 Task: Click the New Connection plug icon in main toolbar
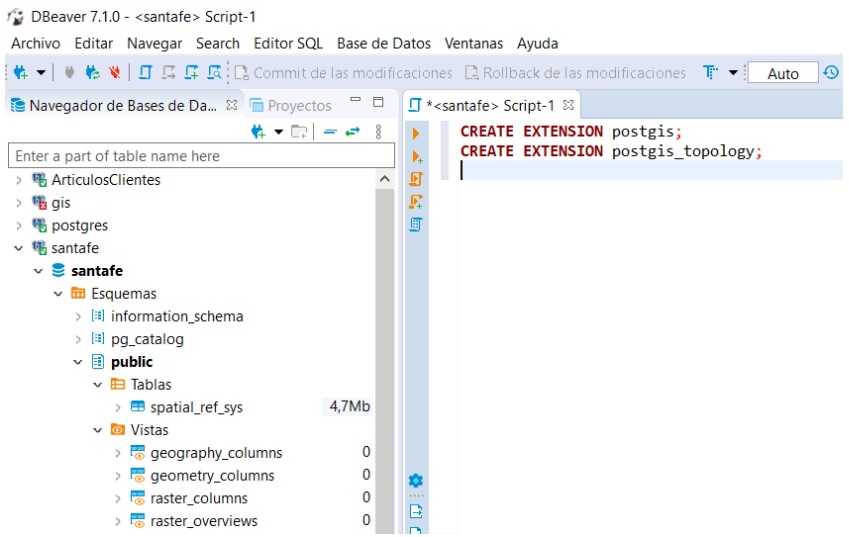pyautogui.click(x=21, y=73)
